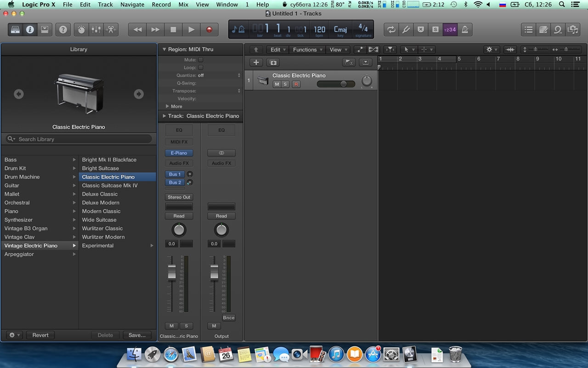Toggle Flex show/hide button
Image resolution: width=588 pixels, height=368 pixels.
tap(373, 50)
